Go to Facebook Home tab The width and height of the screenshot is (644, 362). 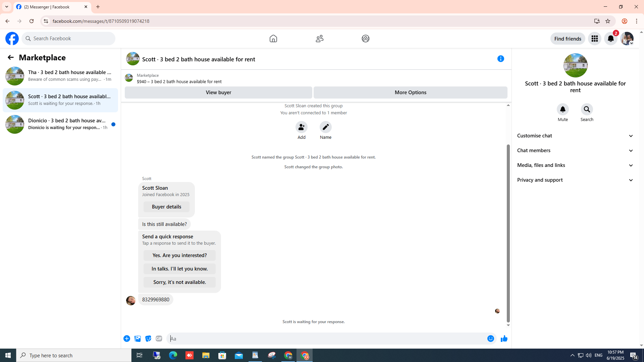[273, 39]
